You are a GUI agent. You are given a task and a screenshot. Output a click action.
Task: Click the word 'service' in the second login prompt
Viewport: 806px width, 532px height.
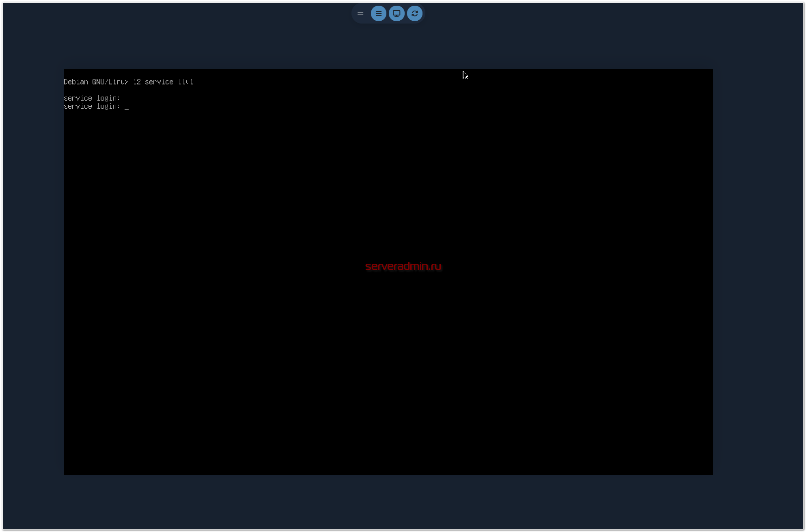[x=78, y=106]
